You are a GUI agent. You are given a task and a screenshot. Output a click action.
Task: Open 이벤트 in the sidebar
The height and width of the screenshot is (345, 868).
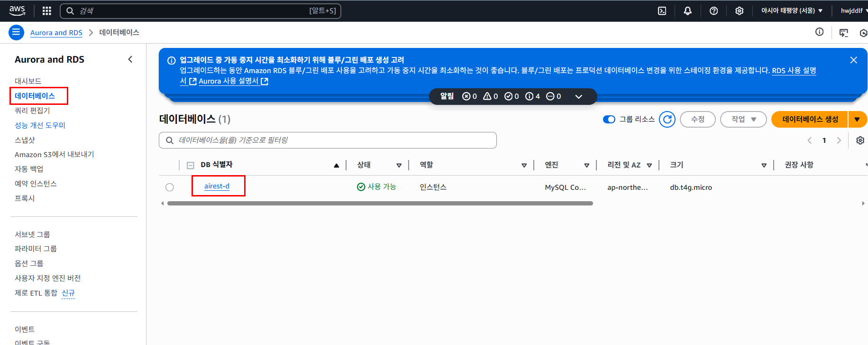(x=25, y=329)
